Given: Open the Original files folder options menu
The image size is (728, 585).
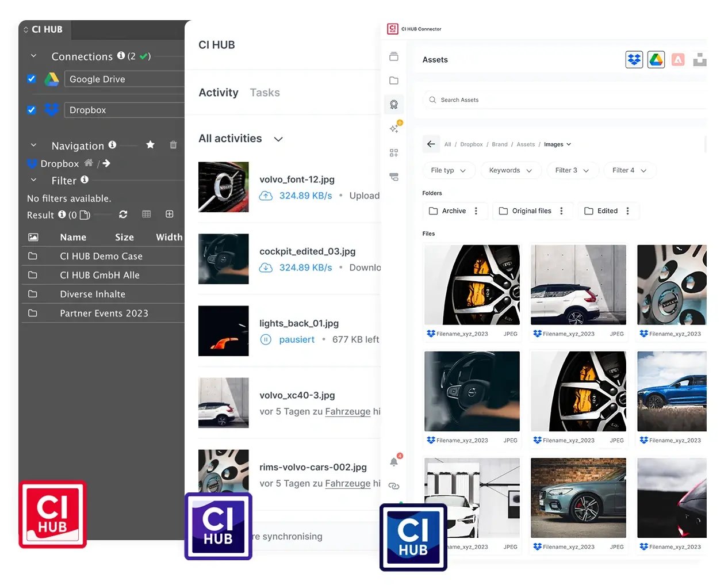Looking at the screenshot, I should (x=562, y=211).
